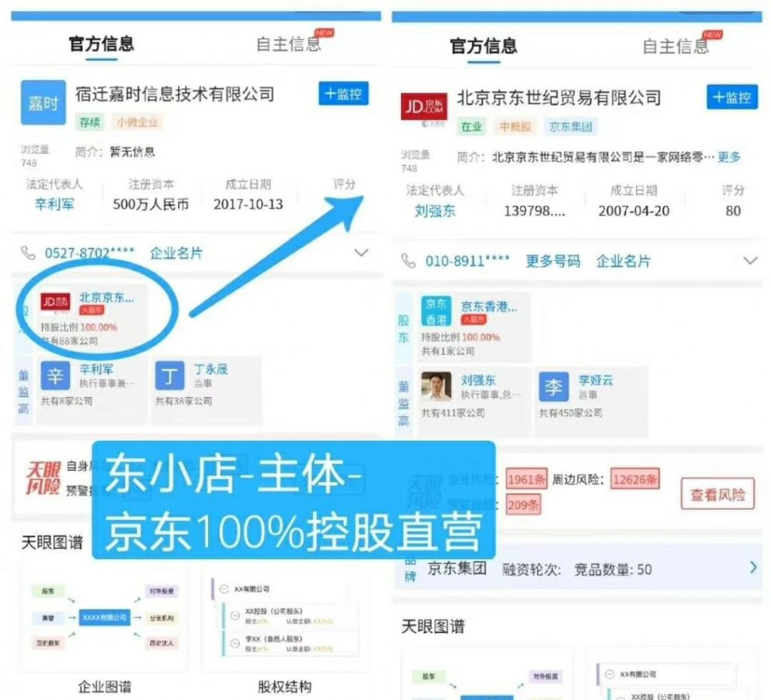Open 京东集团 brand row arrow

(753, 567)
